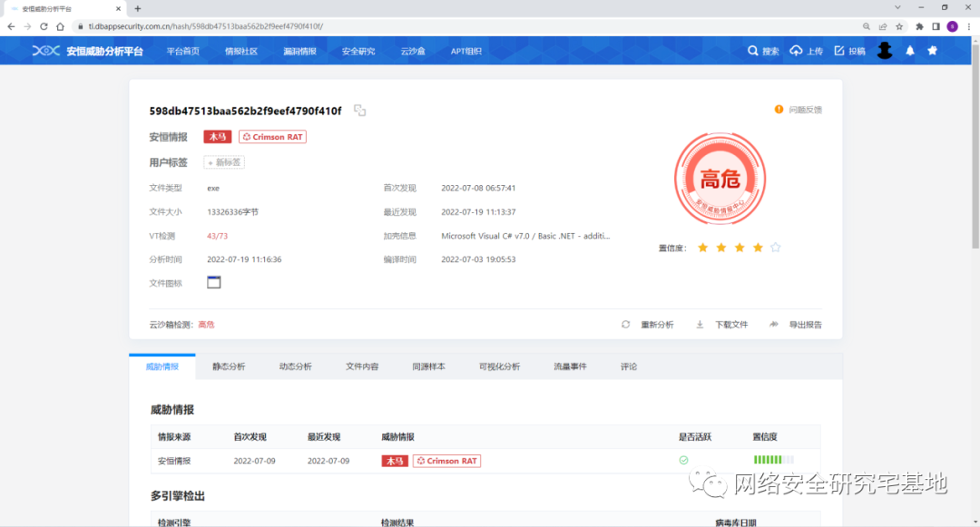Open the user avatar menu

[x=885, y=51]
